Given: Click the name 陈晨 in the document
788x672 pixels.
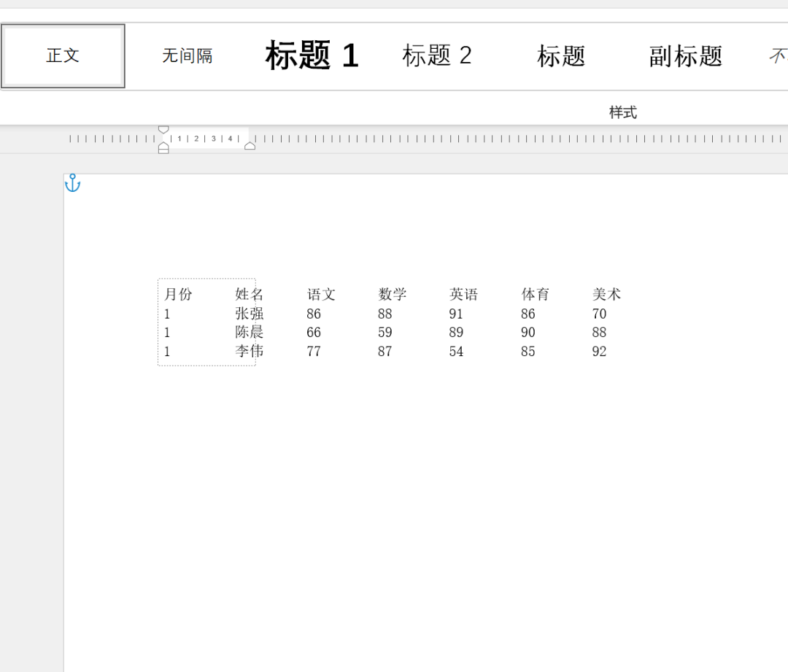Looking at the screenshot, I should point(250,332).
